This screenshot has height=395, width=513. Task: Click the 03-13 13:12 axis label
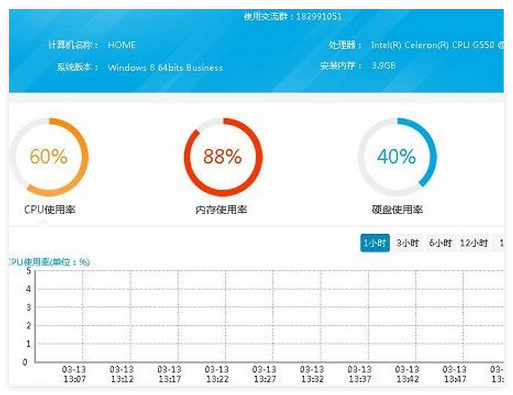pyautogui.click(x=122, y=374)
